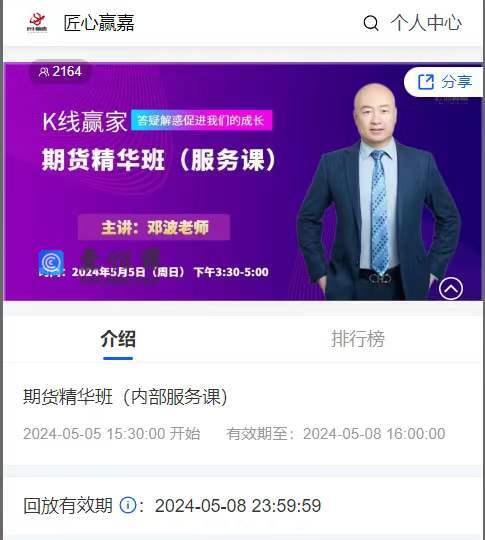Image resolution: width=485 pixels, height=540 pixels.
Task: Switch to the 排行榜 tab
Action: point(358,339)
